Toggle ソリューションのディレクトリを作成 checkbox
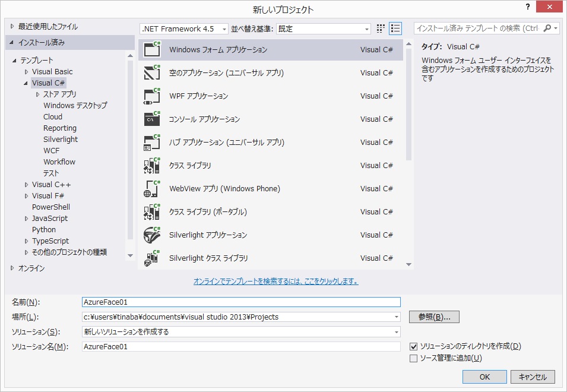Image resolution: width=567 pixels, height=392 pixels. 413,346
